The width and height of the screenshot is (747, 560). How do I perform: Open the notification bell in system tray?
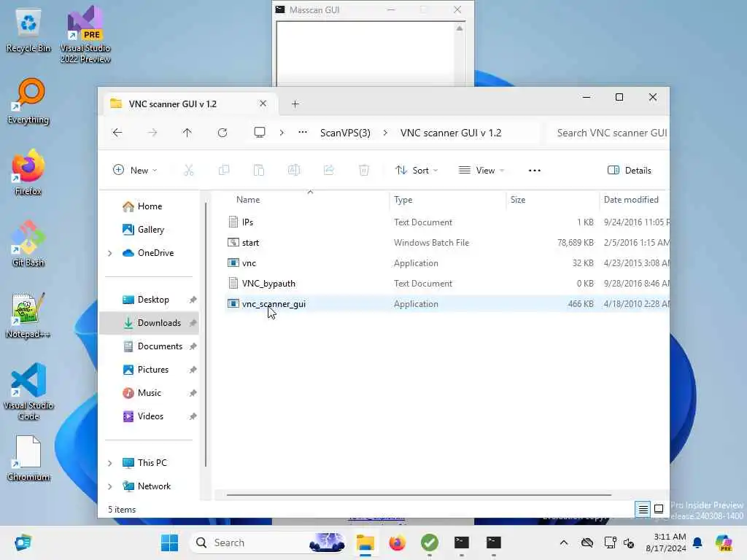point(697,542)
